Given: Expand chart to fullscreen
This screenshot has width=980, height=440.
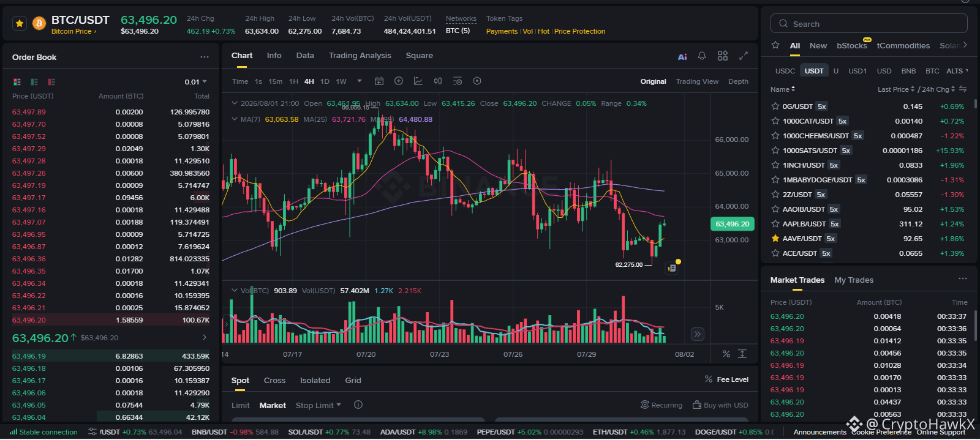Looking at the screenshot, I should [x=744, y=56].
